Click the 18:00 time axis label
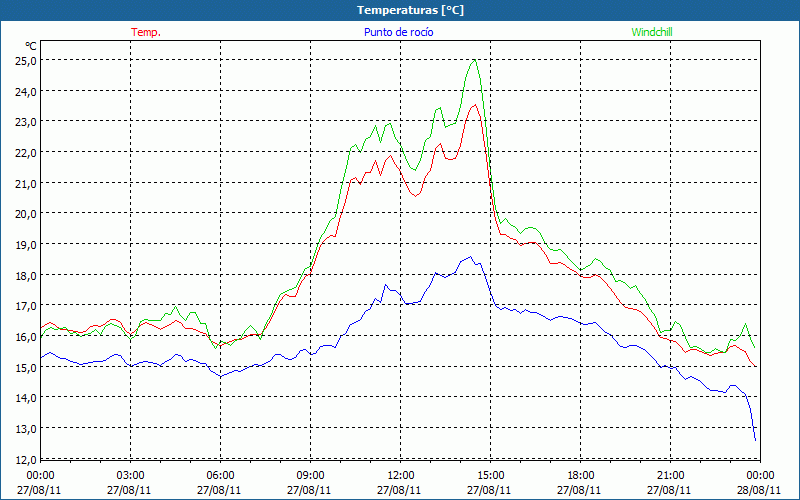This screenshot has height=500, width=800. coord(581,476)
